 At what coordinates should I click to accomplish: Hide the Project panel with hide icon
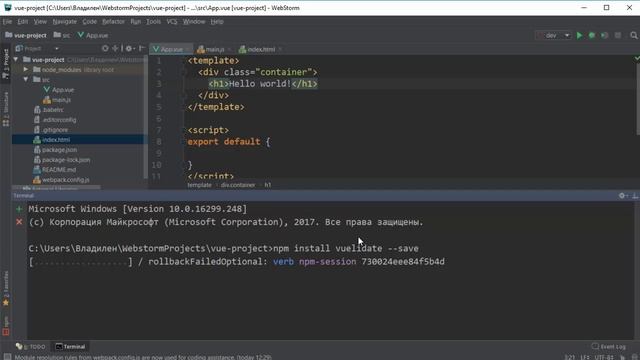coord(142,49)
